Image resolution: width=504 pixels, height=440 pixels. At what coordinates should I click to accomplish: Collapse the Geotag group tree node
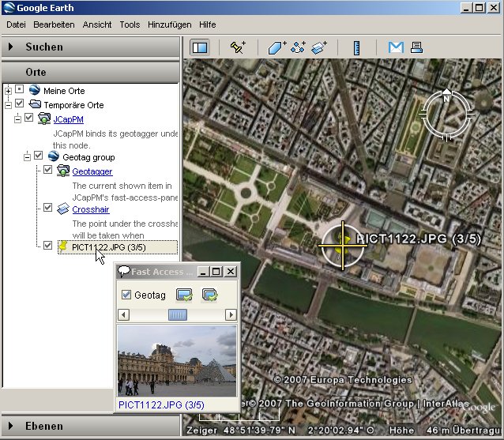28,157
